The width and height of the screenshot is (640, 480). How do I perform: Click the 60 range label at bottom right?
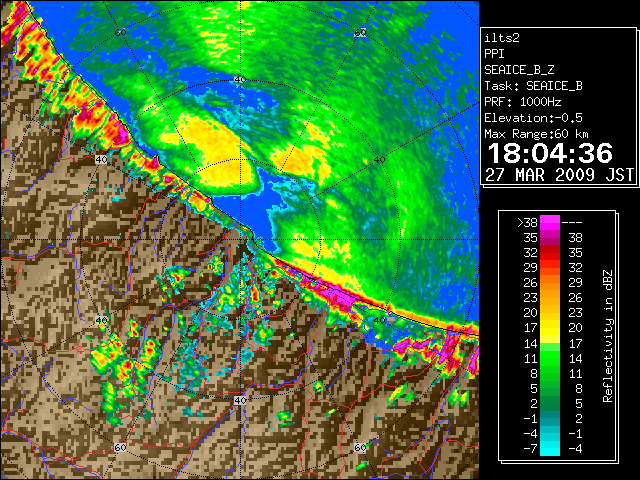(360, 448)
